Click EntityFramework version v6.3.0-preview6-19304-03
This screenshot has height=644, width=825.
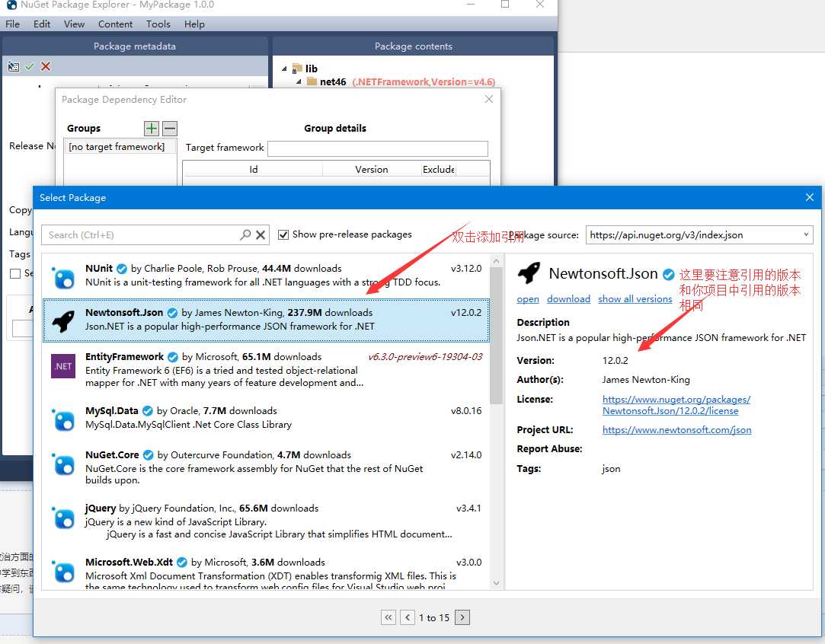[424, 356]
